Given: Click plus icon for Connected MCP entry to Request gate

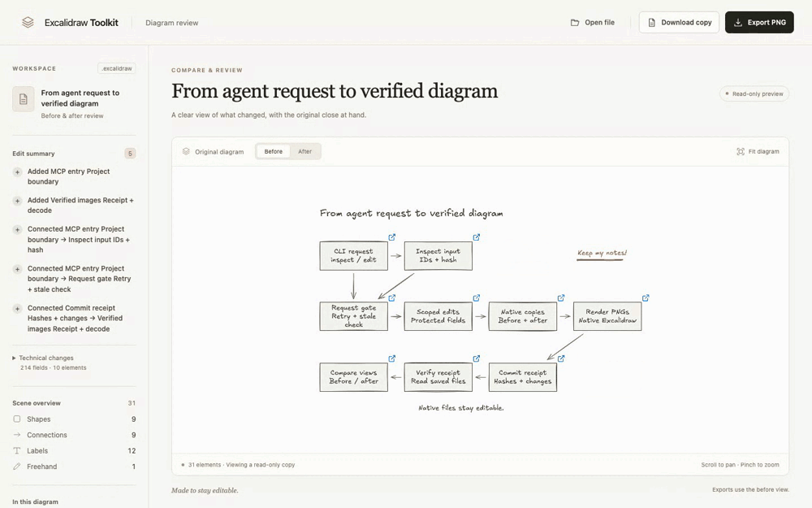Looking at the screenshot, I should [17, 270].
